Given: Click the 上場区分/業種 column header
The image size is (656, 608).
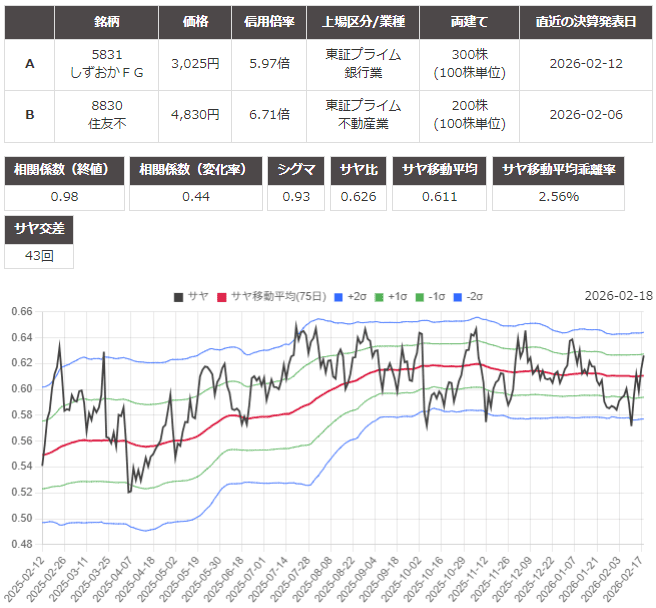Looking at the screenshot, I should click(x=363, y=22).
